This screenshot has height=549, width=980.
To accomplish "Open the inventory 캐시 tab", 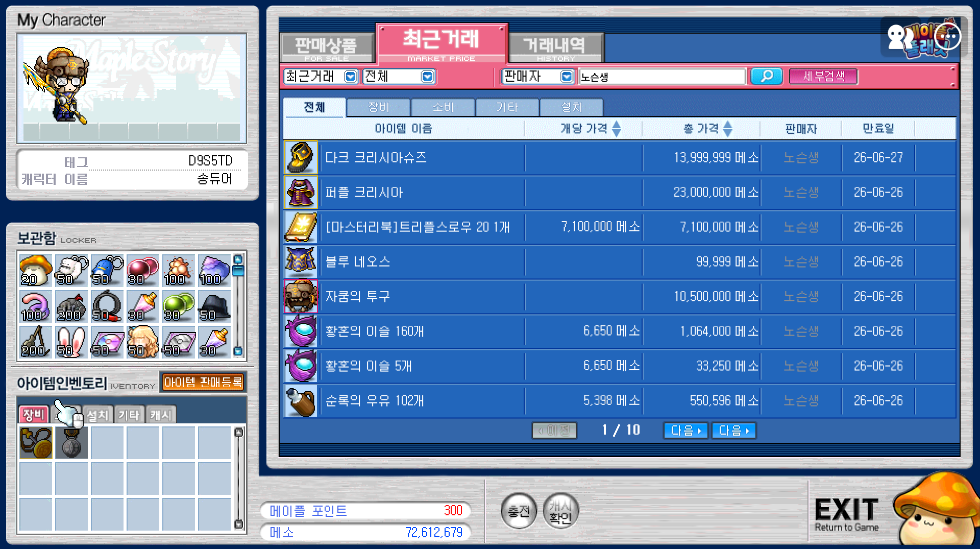I will coord(161,415).
